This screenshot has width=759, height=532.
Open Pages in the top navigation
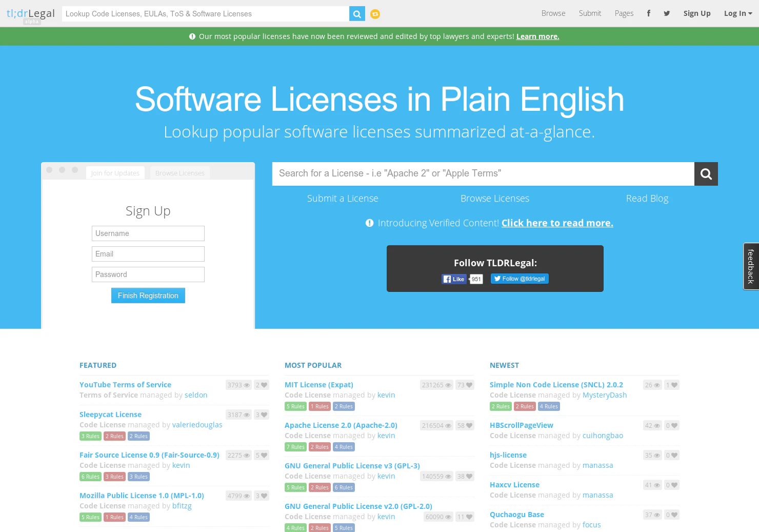(624, 13)
